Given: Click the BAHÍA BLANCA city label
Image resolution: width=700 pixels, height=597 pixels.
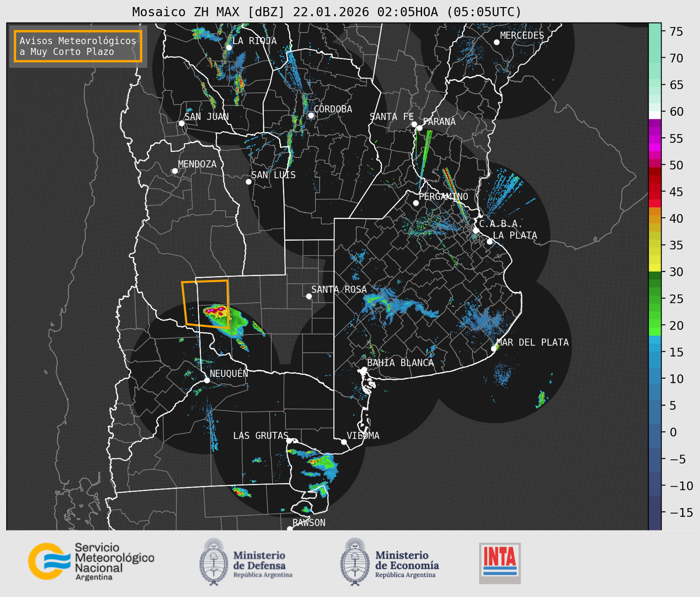Looking at the screenshot, I should click(400, 362).
